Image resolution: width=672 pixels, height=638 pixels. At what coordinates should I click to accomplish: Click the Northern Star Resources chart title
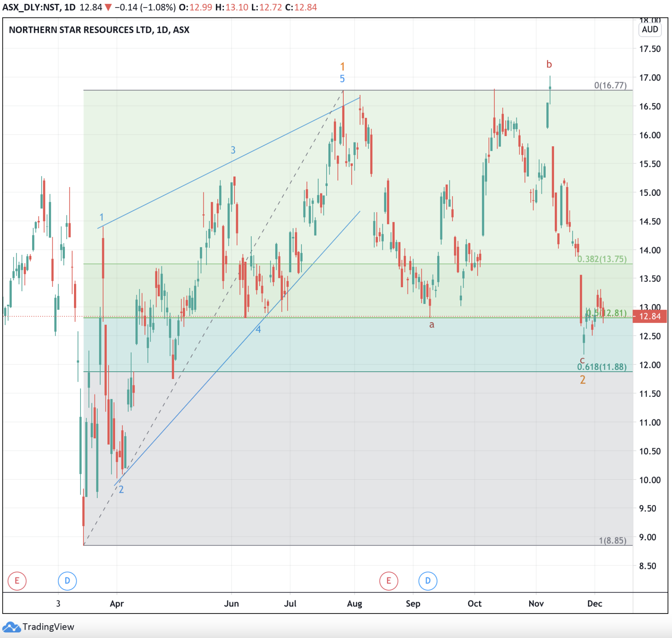pyautogui.click(x=99, y=30)
